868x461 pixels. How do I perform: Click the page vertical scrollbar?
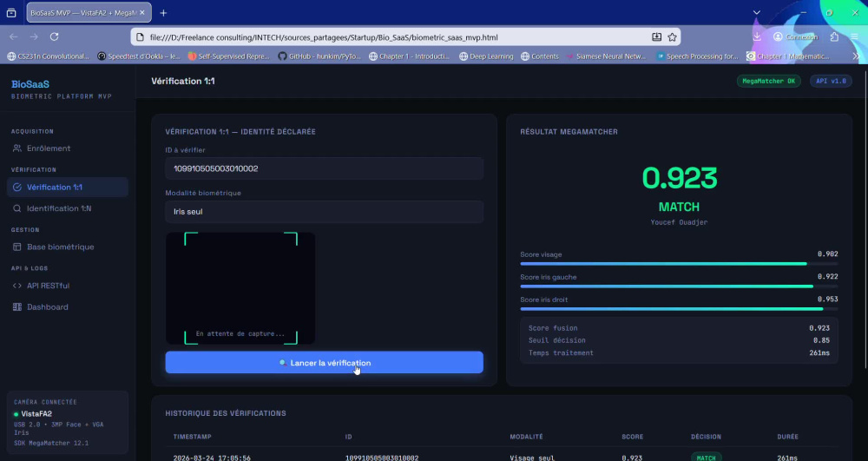click(865, 221)
